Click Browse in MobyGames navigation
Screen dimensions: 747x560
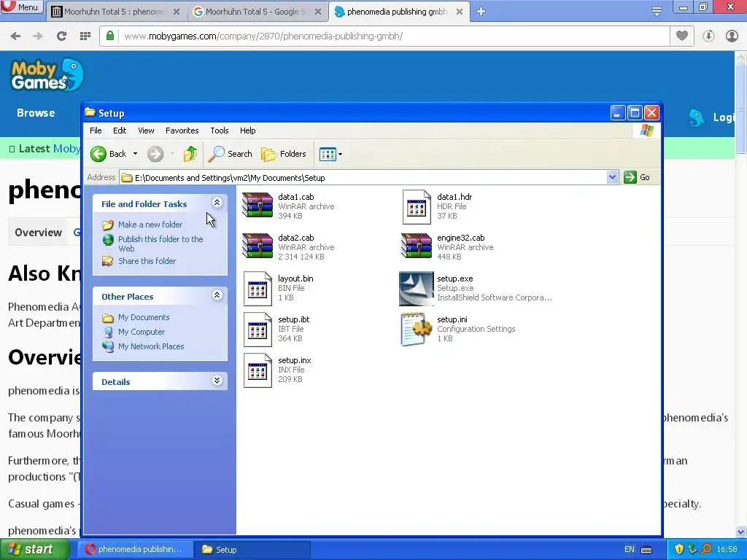pos(36,113)
